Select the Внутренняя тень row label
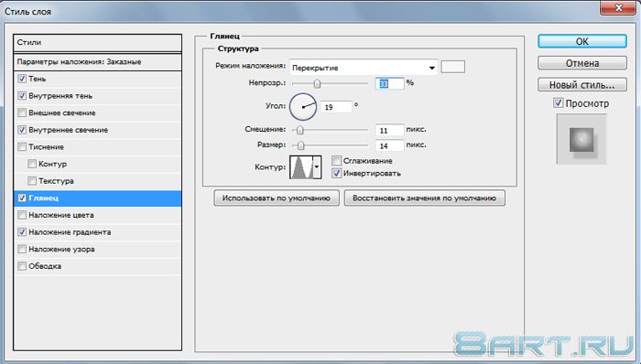 [60, 96]
